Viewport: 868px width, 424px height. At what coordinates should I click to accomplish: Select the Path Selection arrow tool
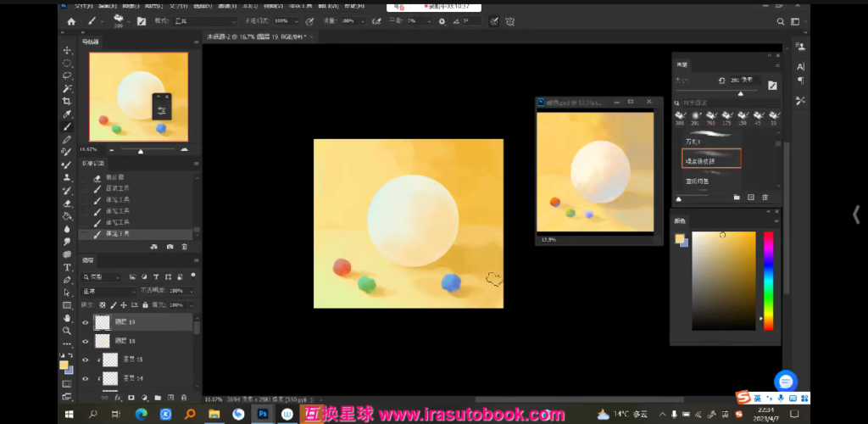coord(67,293)
